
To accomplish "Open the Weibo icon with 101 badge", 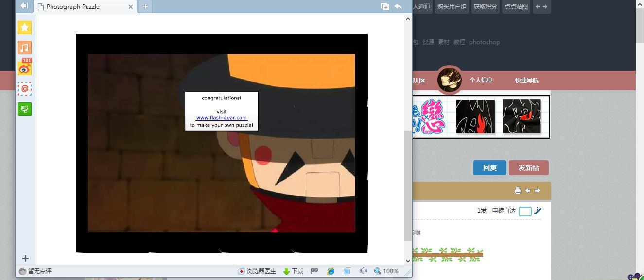I will click(25, 68).
